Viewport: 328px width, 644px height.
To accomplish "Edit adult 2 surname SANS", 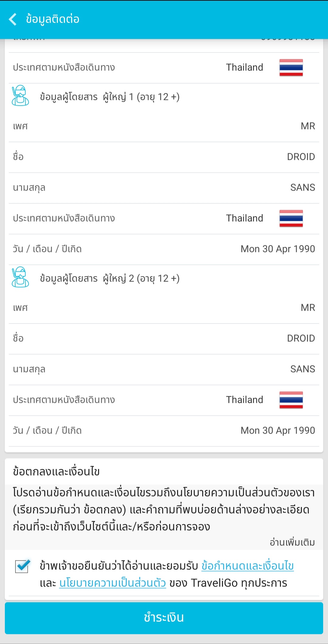I will [302, 369].
